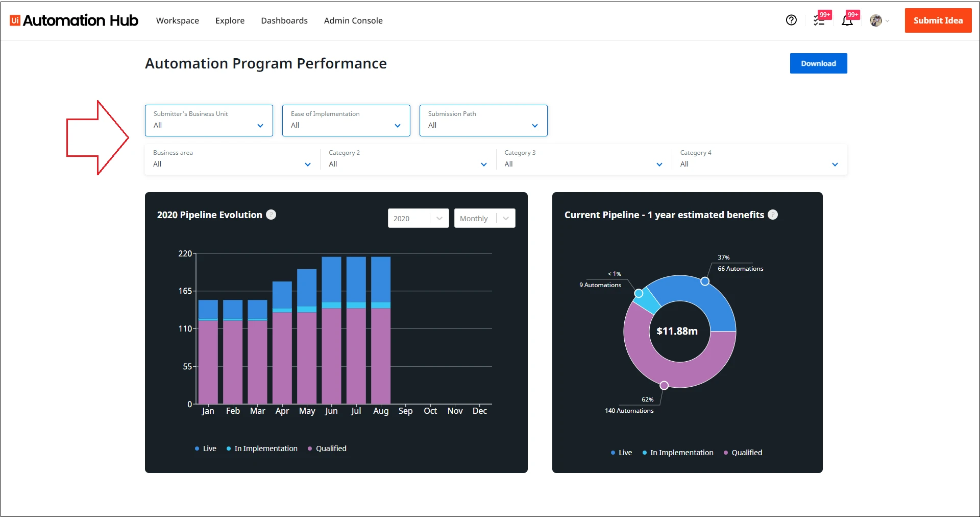980x518 pixels.
Task: Open the Explore menu
Action: pyautogui.click(x=230, y=20)
